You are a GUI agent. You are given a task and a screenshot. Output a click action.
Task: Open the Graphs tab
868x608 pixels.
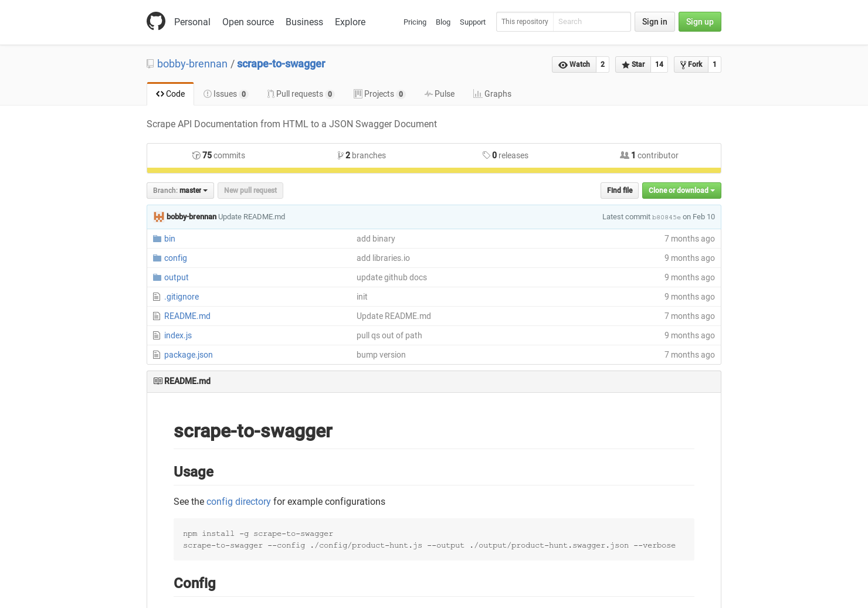click(492, 94)
